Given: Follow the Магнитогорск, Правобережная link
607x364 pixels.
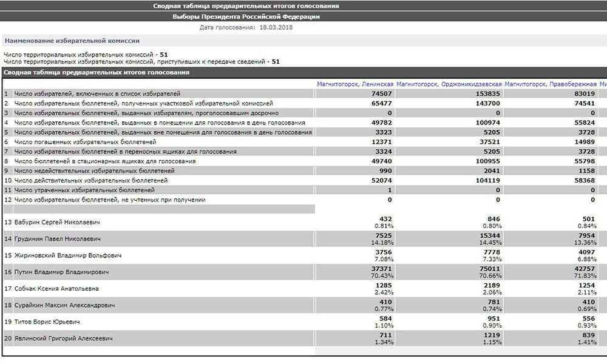Looking at the screenshot, I should click(x=551, y=84).
